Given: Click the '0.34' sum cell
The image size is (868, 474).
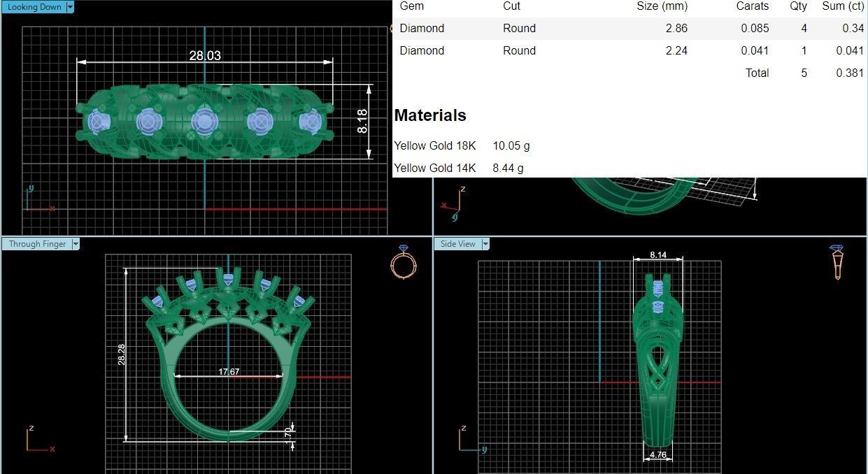Looking at the screenshot, I should click(x=853, y=28).
